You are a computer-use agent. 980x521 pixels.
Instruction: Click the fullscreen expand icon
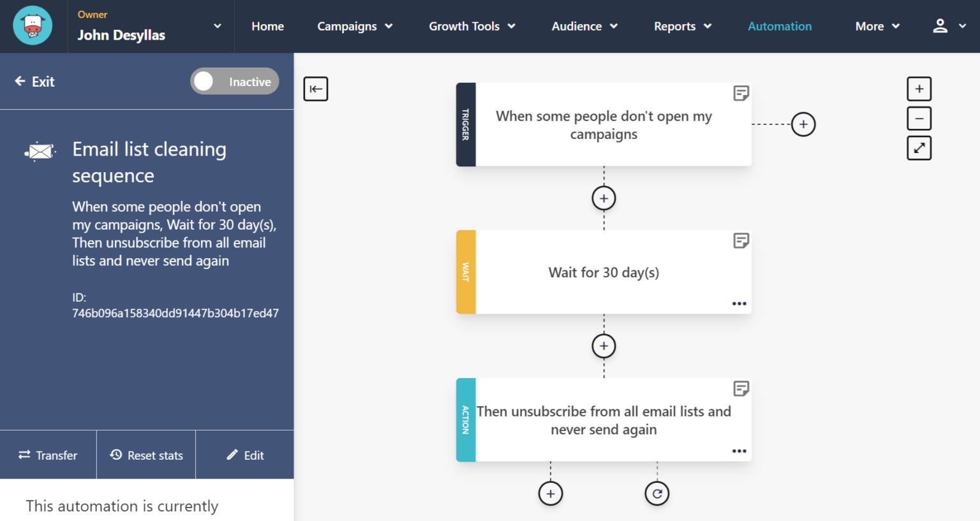point(919,147)
